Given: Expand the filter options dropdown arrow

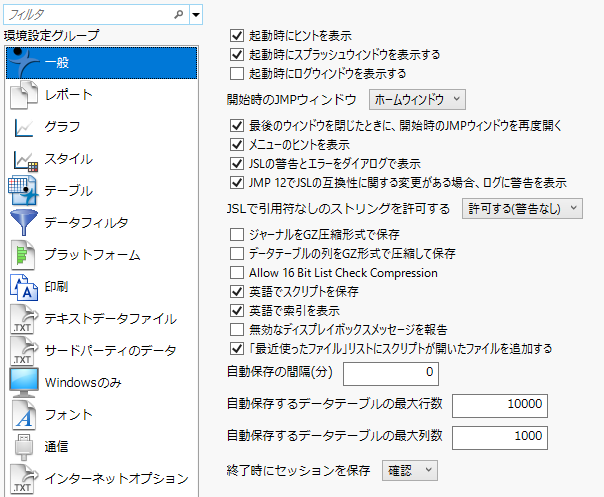Looking at the screenshot, I should click(x=196, y=15).
